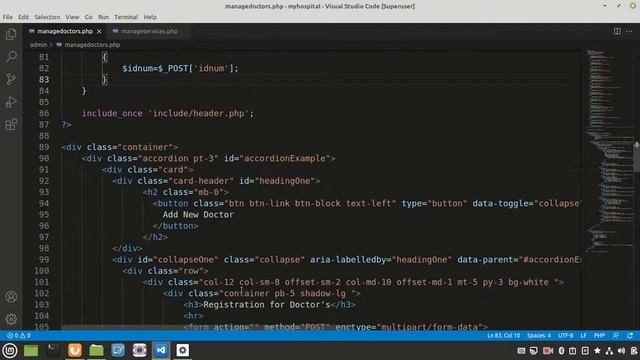The width and height of the screenshot is (640, 360).
Task: Open the Help menu
Action: [150, 17]
